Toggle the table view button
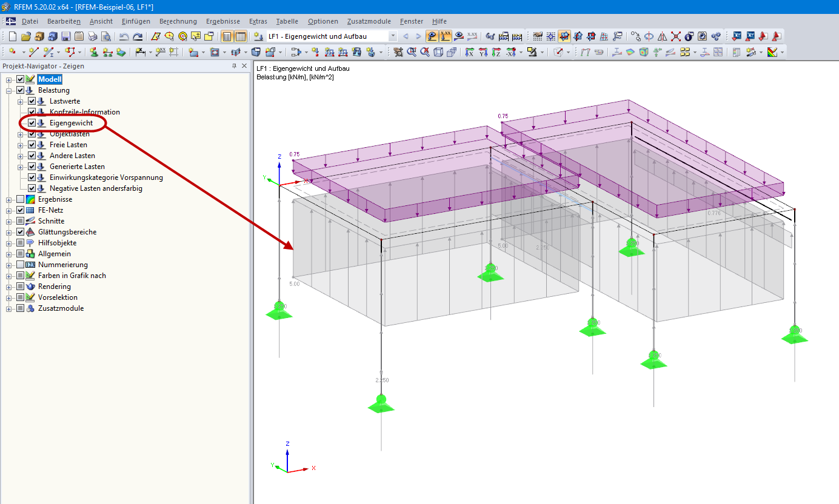 (x=240, y=36)
